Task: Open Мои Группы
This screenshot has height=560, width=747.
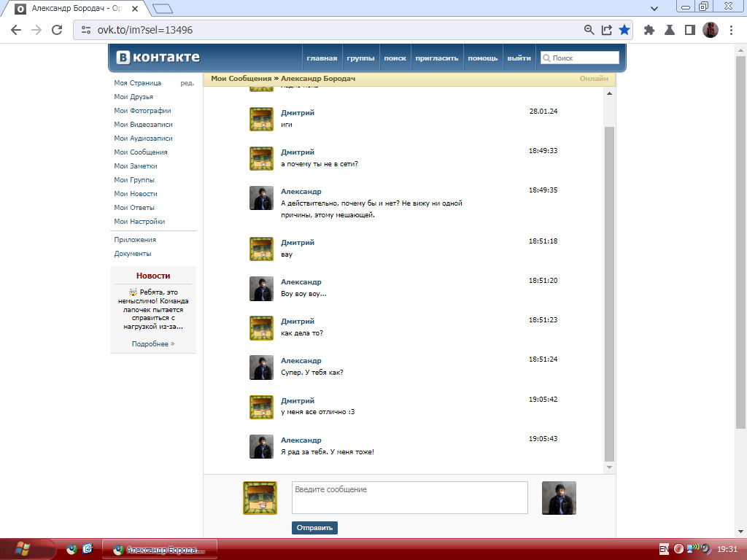Action: pos(134,179)
